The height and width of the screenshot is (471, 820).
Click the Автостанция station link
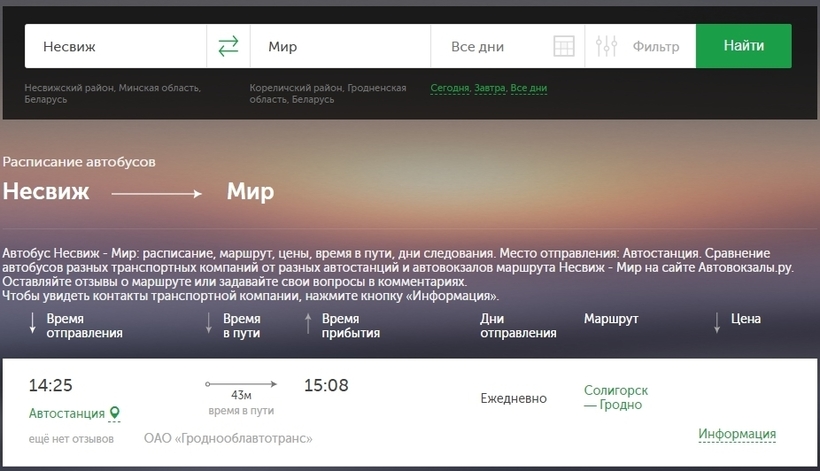[x=66, y=413]
